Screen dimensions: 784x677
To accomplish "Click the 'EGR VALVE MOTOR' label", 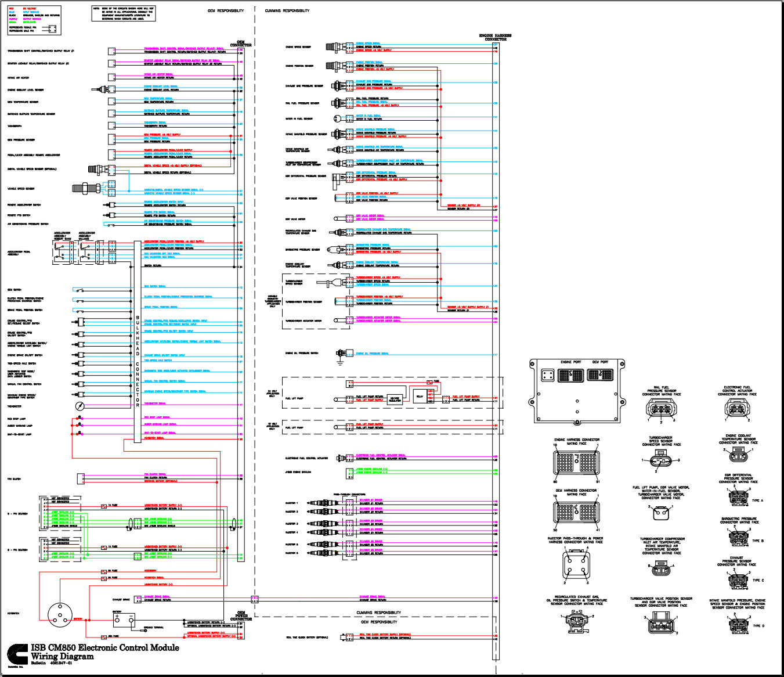I will point(295,219).
